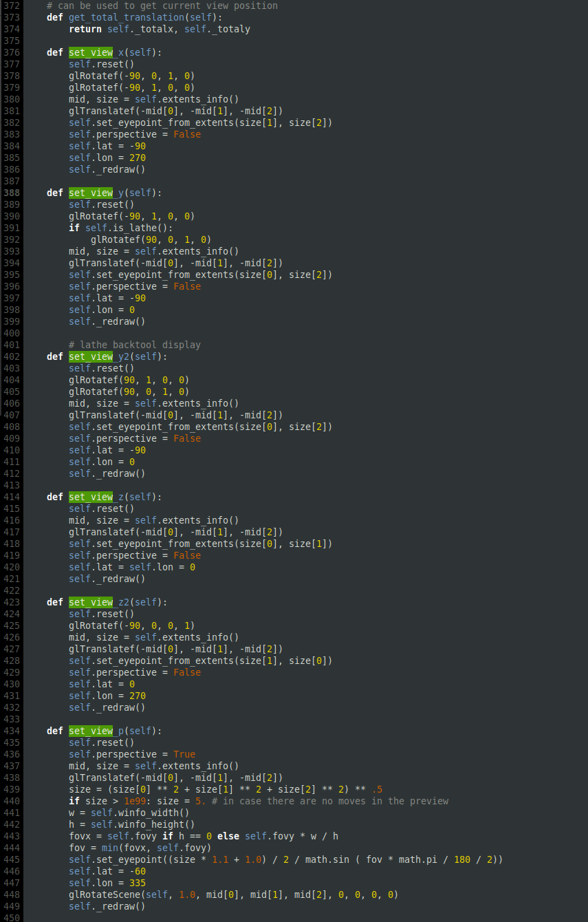This screenshot has height=922, width=588.
Task: Click the highlighted set_view in set_view_y2 definition
Action: (91, 356)
